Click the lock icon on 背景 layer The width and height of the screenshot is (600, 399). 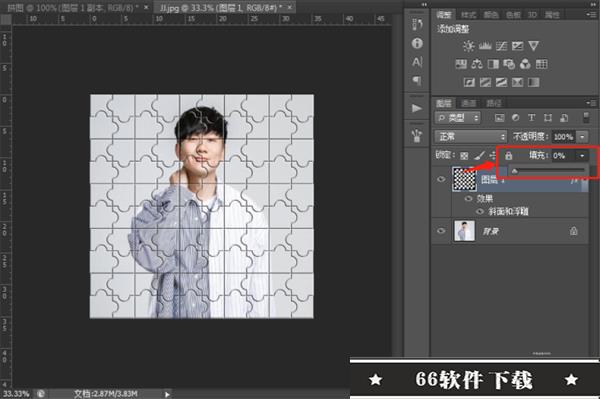pyautogui.click(x=573, y=231)
